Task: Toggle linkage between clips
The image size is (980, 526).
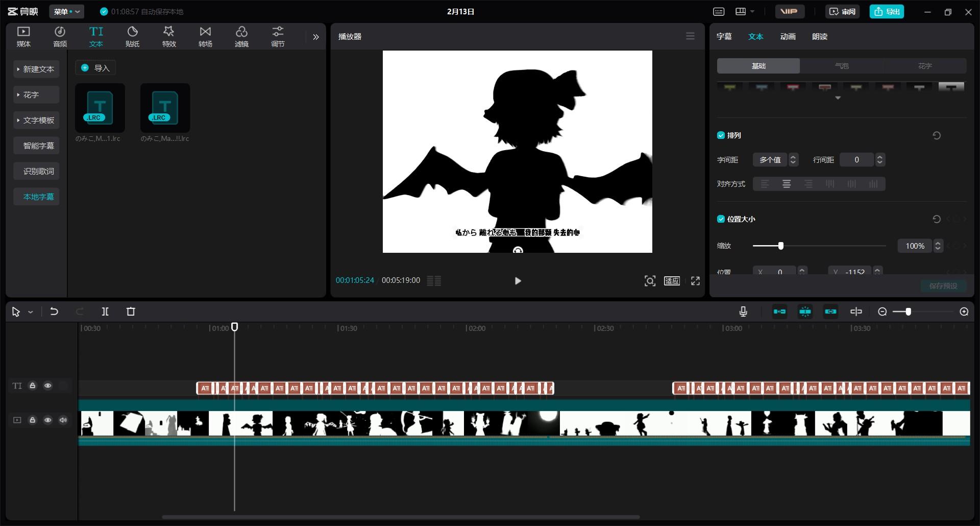Action: tap(830, 312)
